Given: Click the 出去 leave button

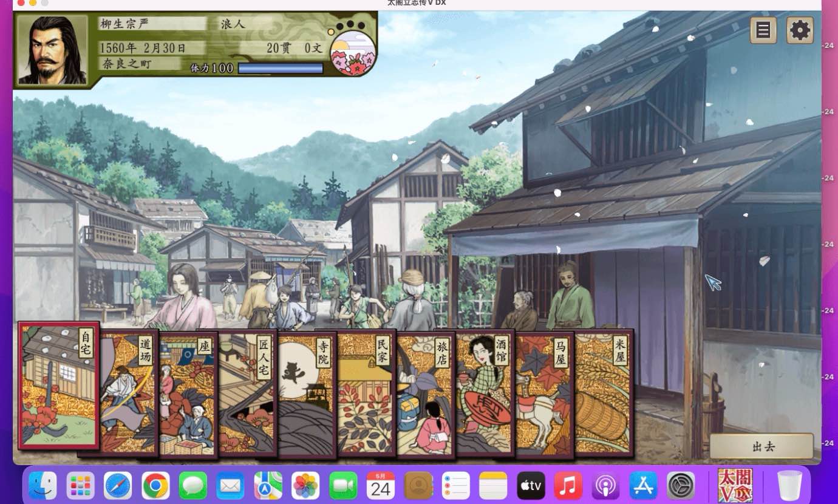Looking at the screenshot, I should coord(763,447).
